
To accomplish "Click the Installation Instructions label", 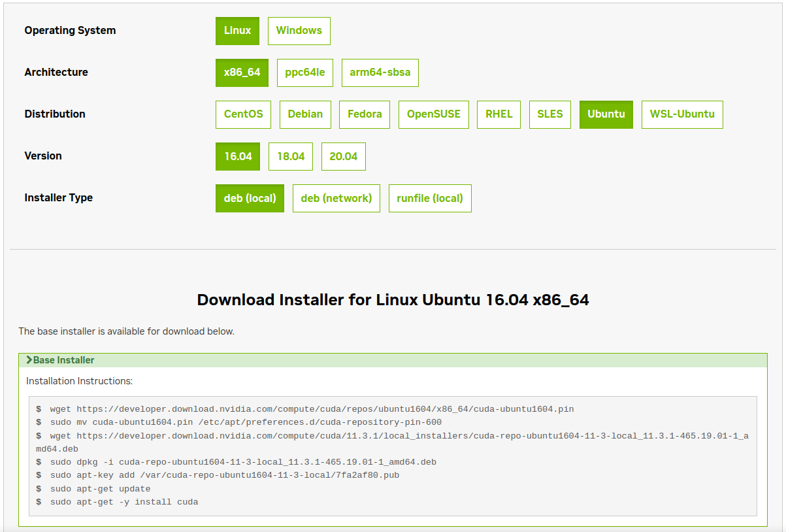I will (80, 381).
